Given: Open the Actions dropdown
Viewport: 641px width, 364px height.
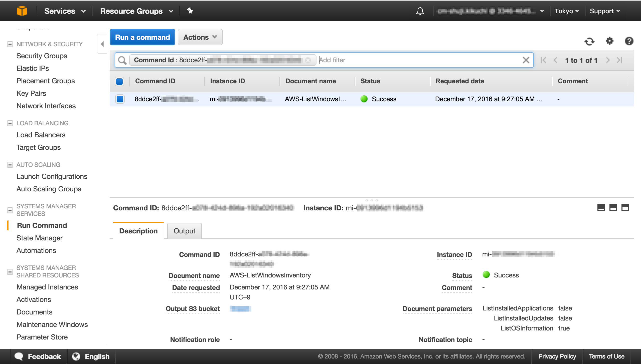Looking at the screenshot, I should [x=200, y=37].
